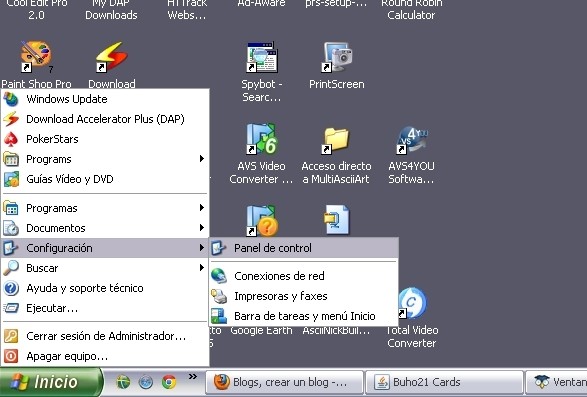Open the Buscar menu entry
The height and width of the screenshot is (397, 587).
point(105,268)
